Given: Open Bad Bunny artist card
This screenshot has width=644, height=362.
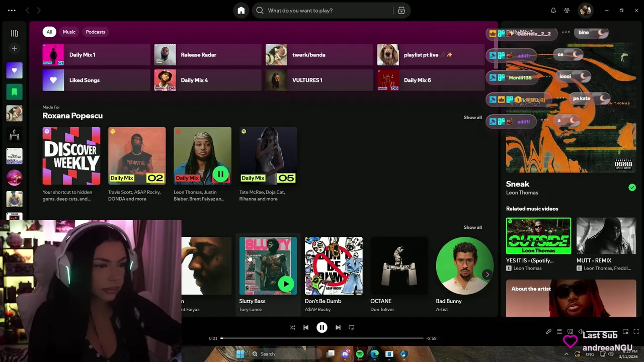Looking at the screenshot, I should click(464, 275).
